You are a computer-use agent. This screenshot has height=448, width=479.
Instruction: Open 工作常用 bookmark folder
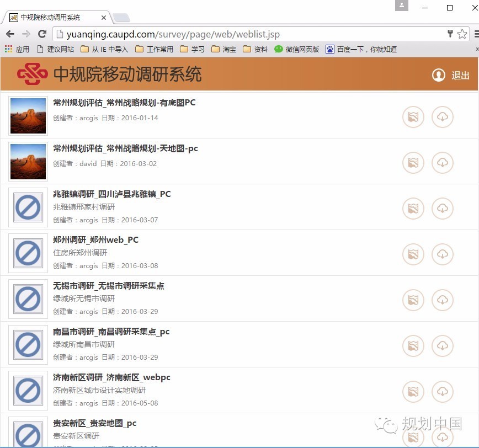point(154,49)
